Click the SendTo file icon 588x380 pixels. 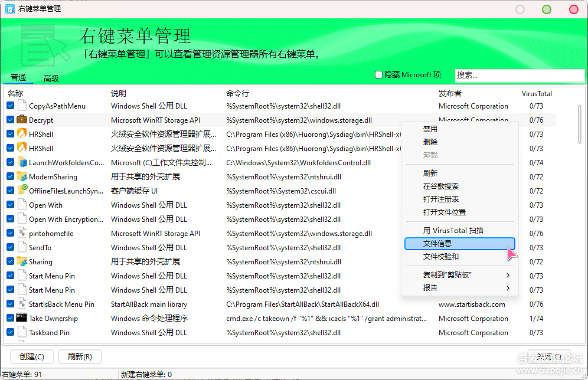(22, 247)
